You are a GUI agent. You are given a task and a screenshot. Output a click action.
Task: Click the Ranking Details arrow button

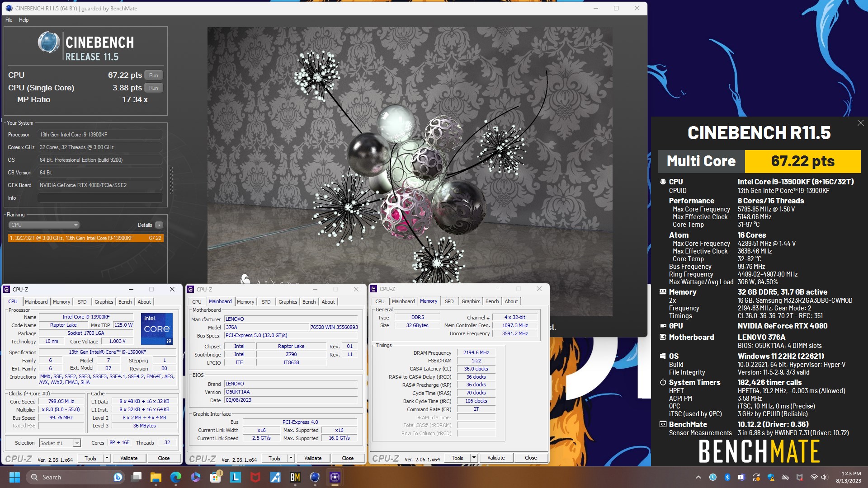[159, 225]
